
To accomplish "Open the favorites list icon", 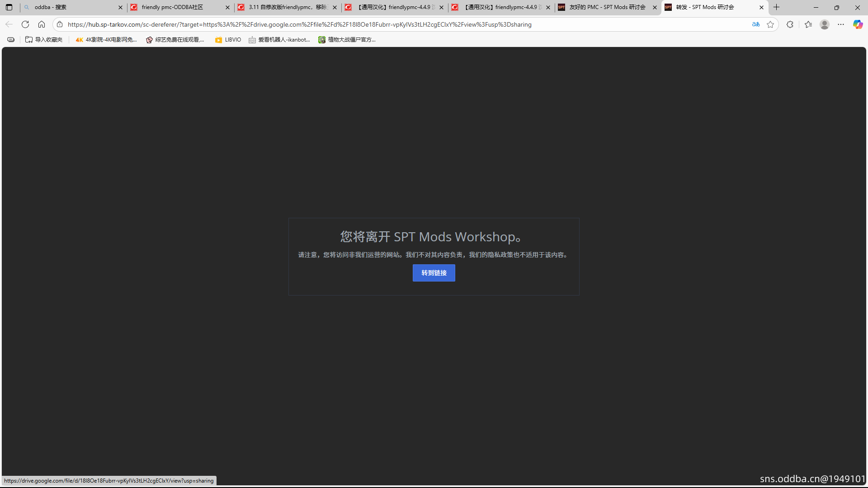I will (x=808, y=24).
